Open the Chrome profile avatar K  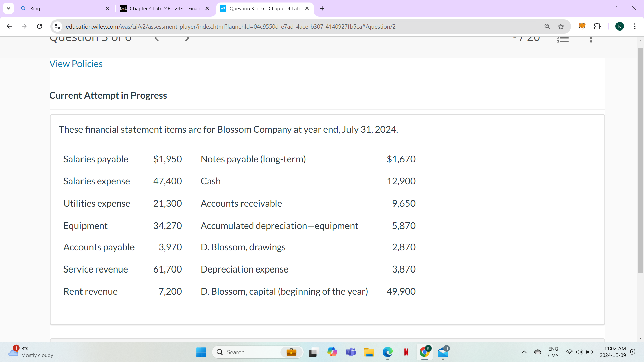[620, 26]
